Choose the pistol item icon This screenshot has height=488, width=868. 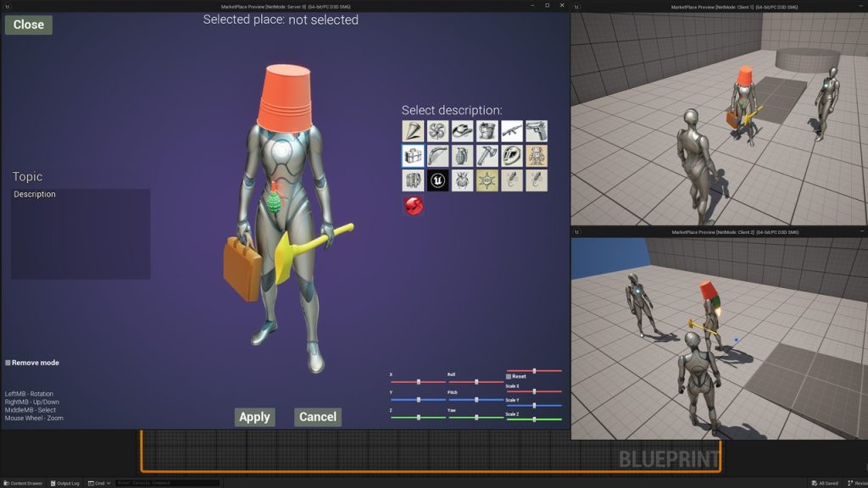(536, 130)
